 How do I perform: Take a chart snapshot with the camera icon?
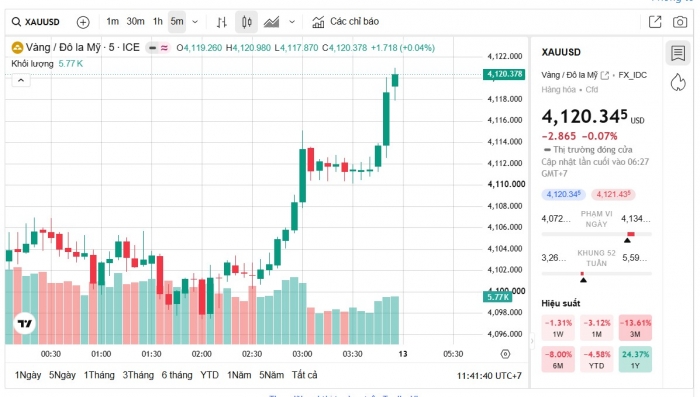point(680,22)
